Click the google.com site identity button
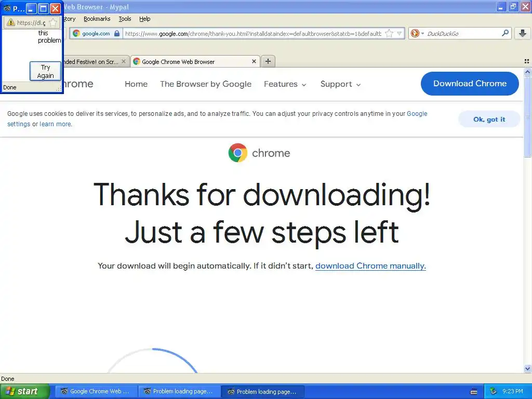Screen dimensions: 532x399 [96, 33]
